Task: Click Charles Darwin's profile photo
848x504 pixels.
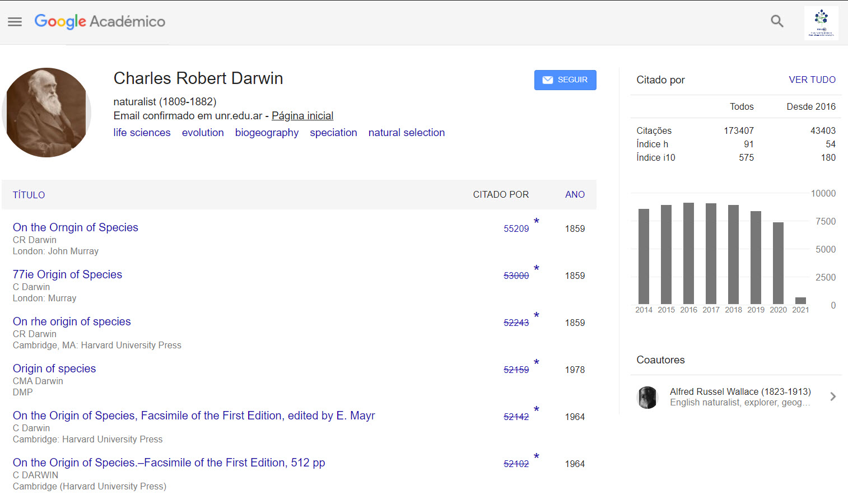Action: tap(47, 113)
